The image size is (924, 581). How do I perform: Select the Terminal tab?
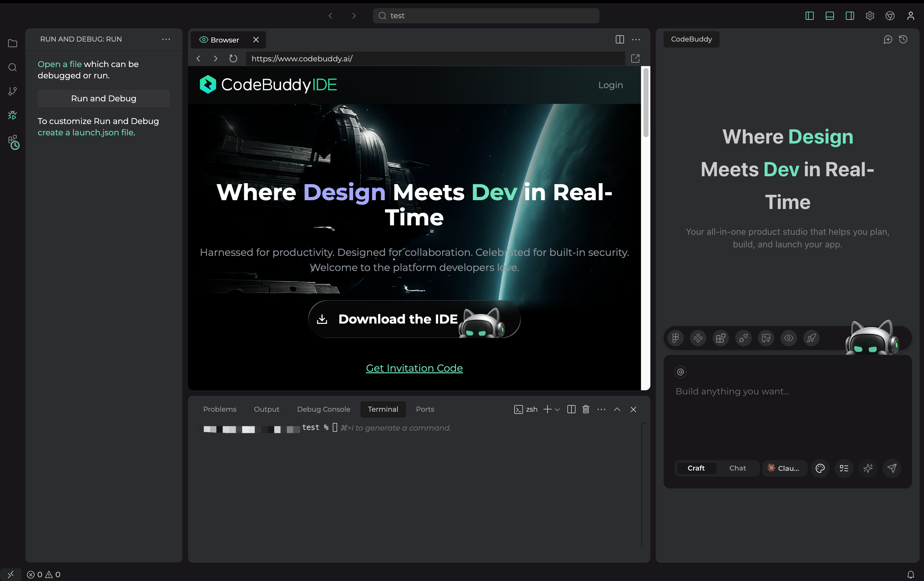point(382,409)
